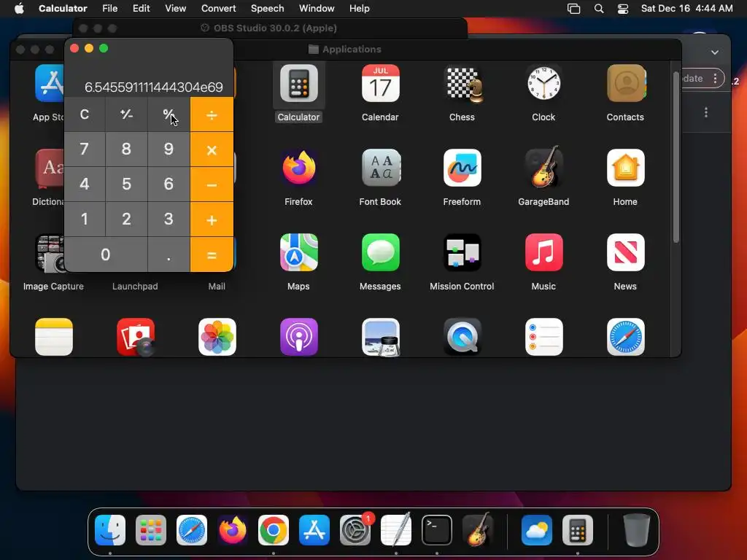Open the Speech menu
Image resolution: width=747 pixels, height=560 pixels.
(x=267, y=9)
